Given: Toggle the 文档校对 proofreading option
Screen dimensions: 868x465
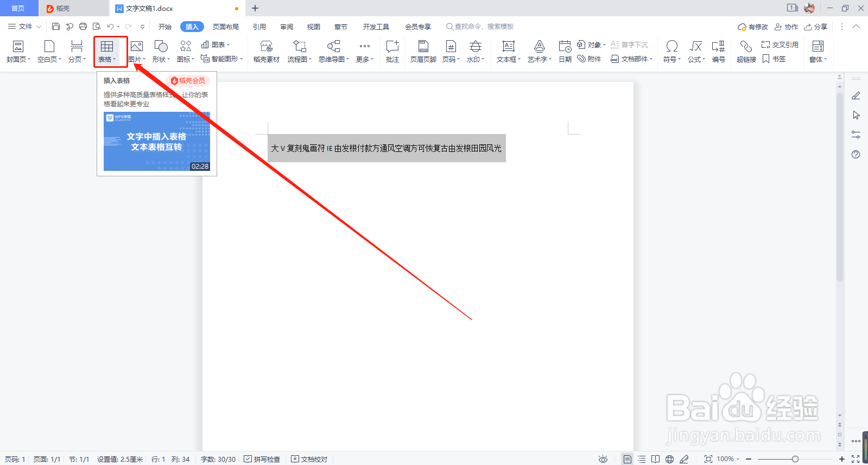Looking at the screenshot, I should 309,459.
